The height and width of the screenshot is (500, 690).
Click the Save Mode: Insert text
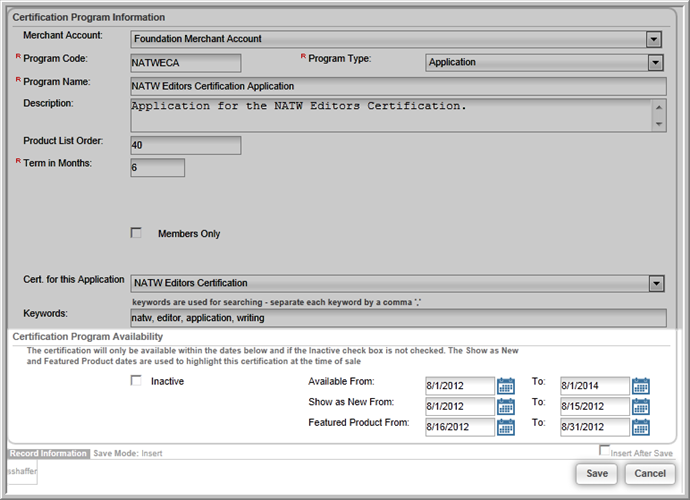tap(128, 453)
